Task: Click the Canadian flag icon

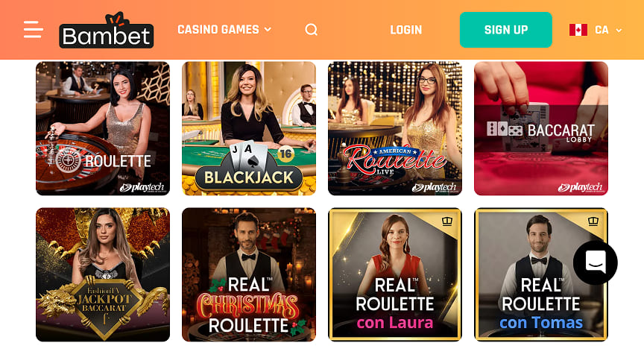Action: tap(578, 30)
